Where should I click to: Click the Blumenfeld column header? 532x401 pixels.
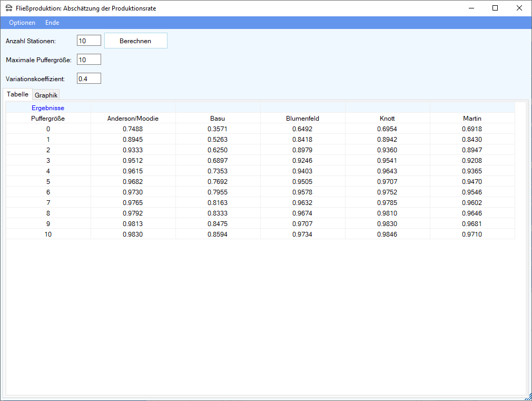pyautogui.click(x=302, y=119)
